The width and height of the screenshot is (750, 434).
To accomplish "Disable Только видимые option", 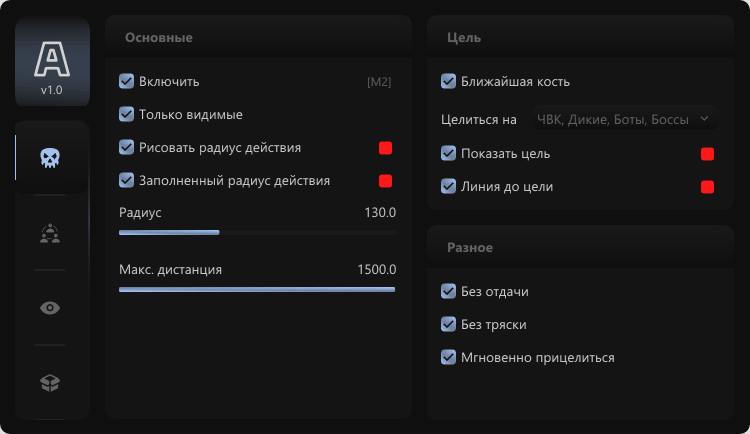I will [127, 115].
